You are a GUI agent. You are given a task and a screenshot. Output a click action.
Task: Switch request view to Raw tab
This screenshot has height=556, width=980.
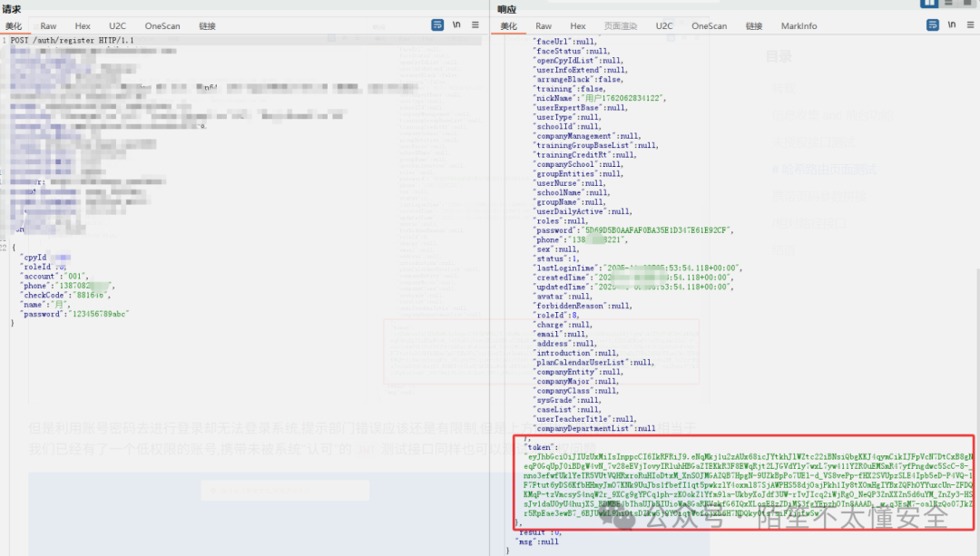(x=49, y=26)
